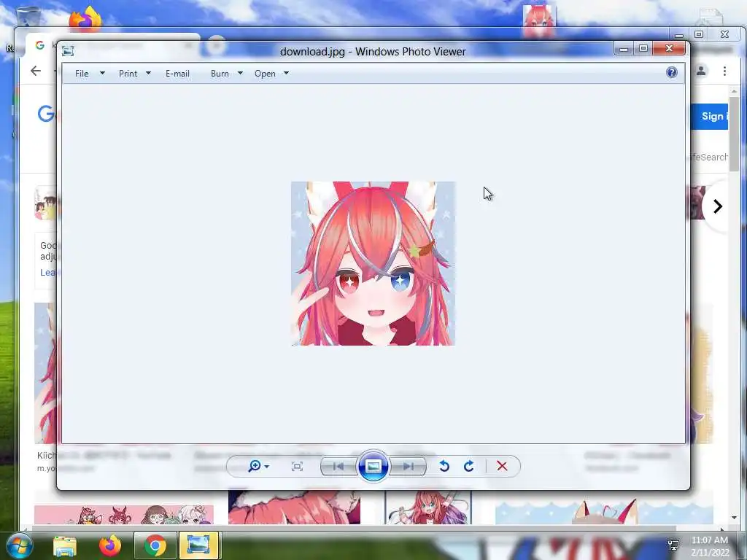
Task: Open the Open menu in Photo Viewer
Action: [265, 74]
